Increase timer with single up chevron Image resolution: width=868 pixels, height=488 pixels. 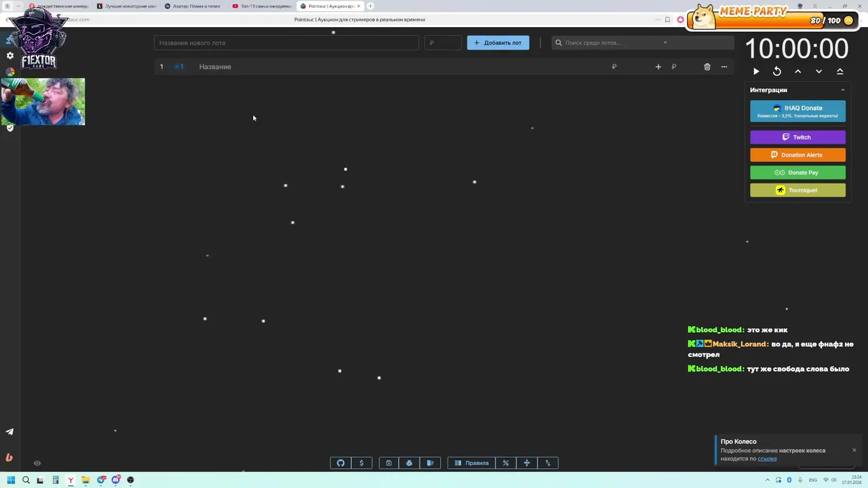coord(798,71)
